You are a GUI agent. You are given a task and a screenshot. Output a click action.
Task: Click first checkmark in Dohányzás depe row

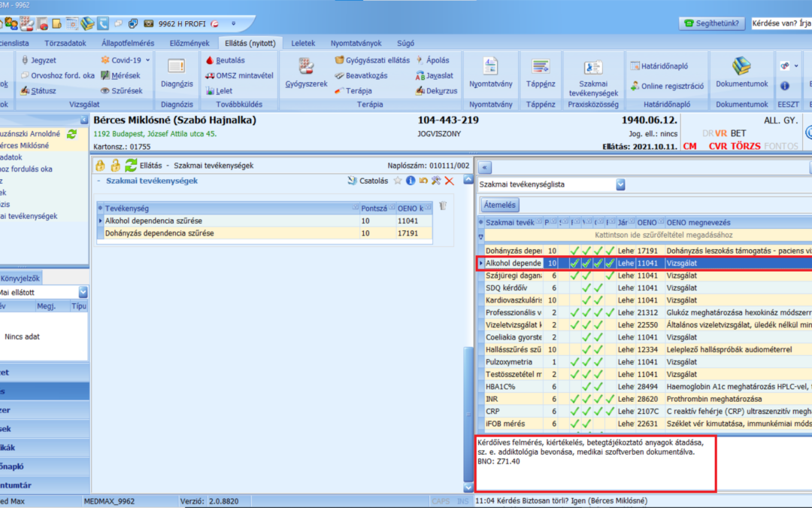[574, 251]
